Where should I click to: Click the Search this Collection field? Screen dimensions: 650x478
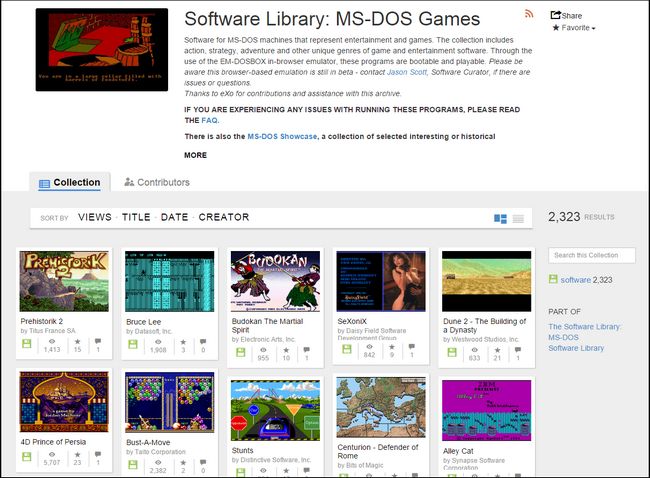pyautogui.click(x=592, y=255)
